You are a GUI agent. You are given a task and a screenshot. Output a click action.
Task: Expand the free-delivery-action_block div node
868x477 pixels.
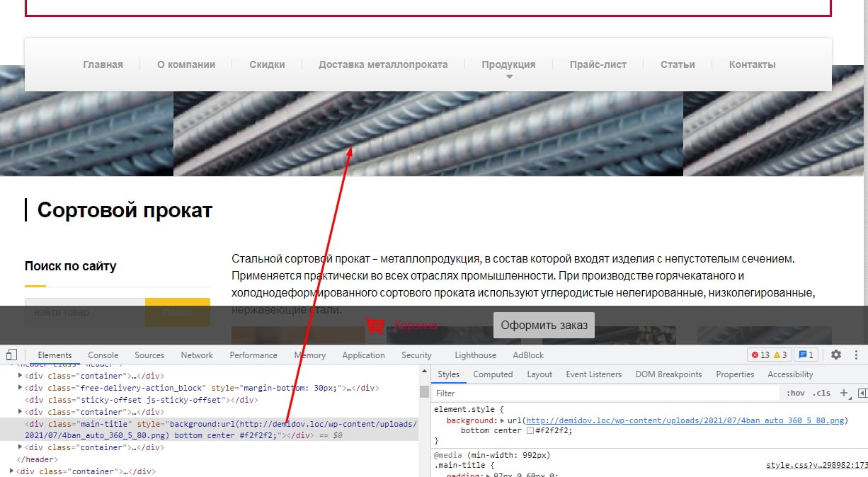pyautogui.click(x=20, y=388)
